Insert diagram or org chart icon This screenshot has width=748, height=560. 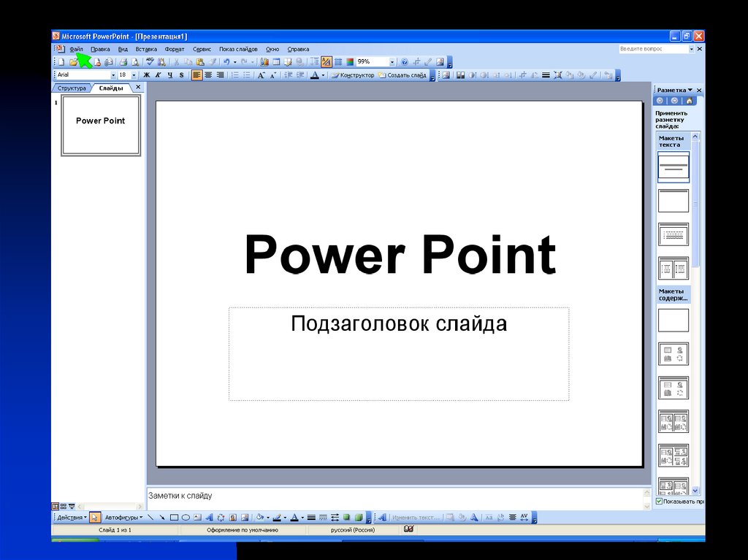click(x=221, y=518)
